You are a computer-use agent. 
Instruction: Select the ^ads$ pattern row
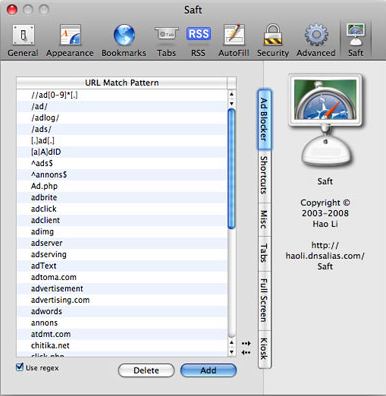tap(122, 163)
